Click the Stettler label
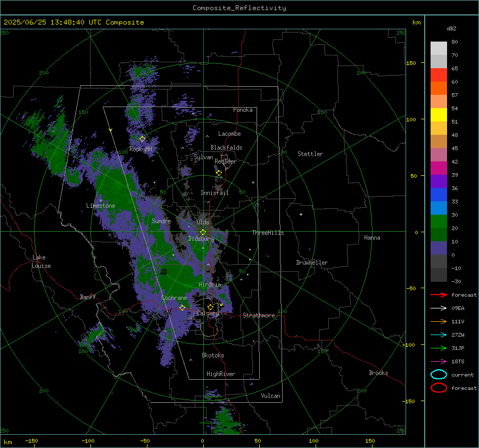 click(x=310, y=154)
